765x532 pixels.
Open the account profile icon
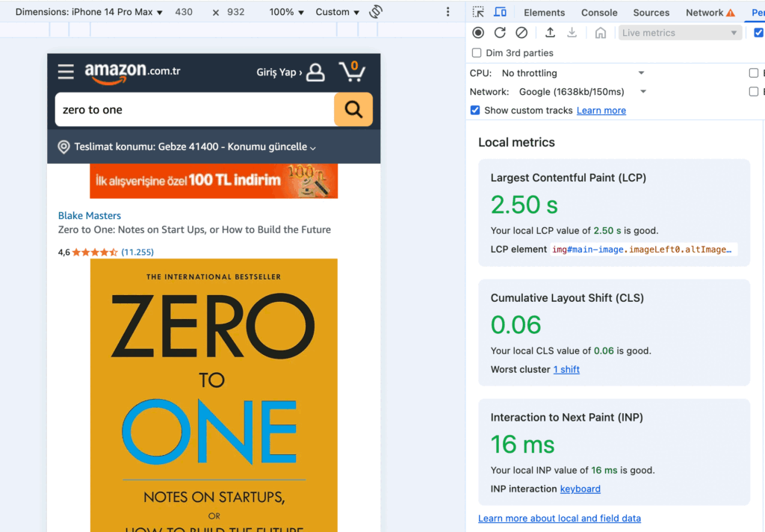pyautogui.click(x=316, y=72)
